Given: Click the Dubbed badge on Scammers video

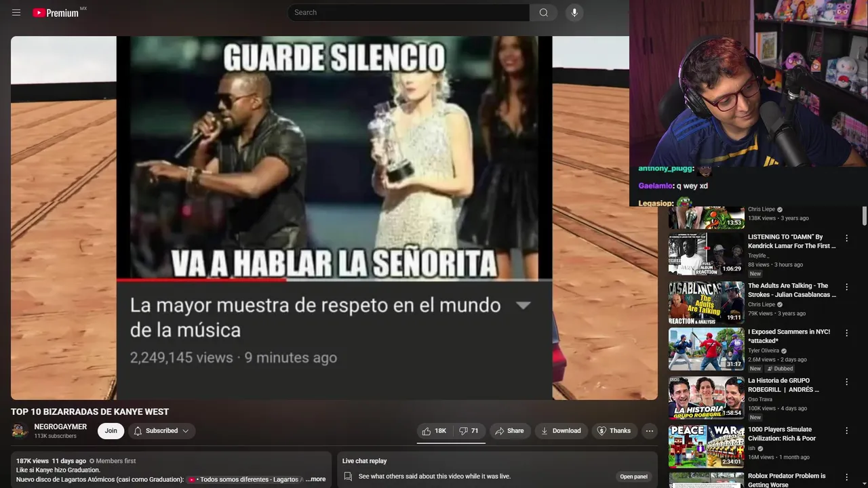Looking at the screenshot, I should (779, 369).
